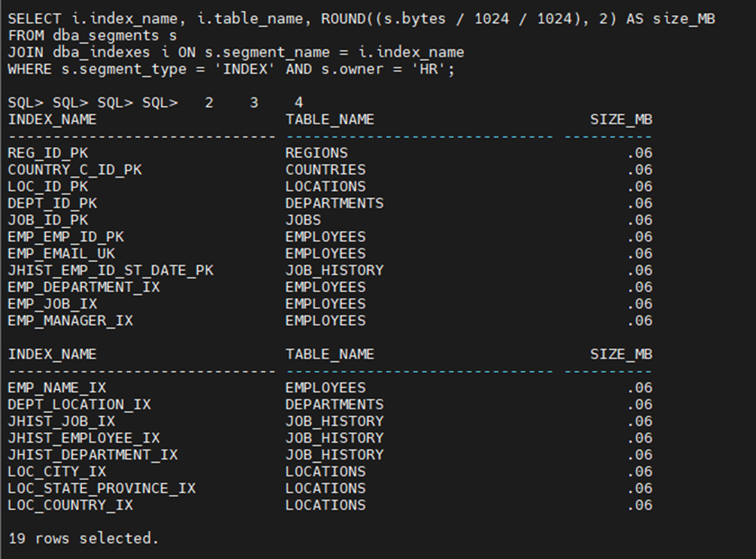Click the EMP_NAME_IX index name
756x559 pixels.
pyautogui.click(x=57, y=387)
